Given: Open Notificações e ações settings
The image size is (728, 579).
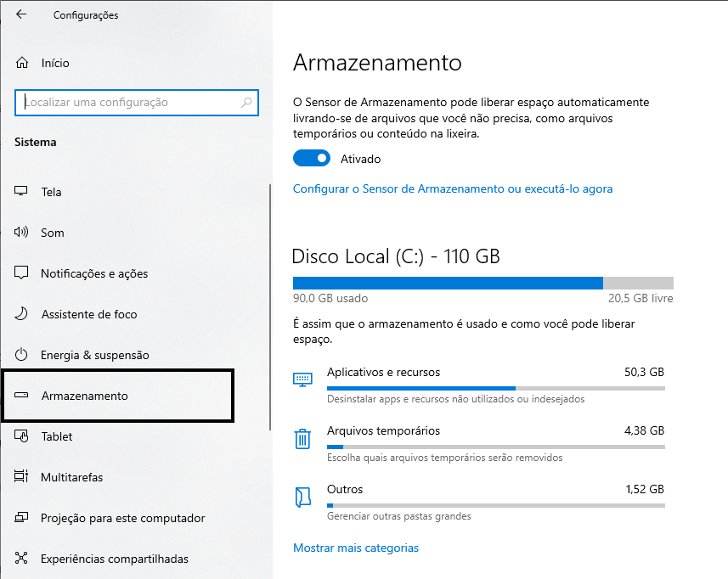Looking at the screenshot, I should click(94, 273).
